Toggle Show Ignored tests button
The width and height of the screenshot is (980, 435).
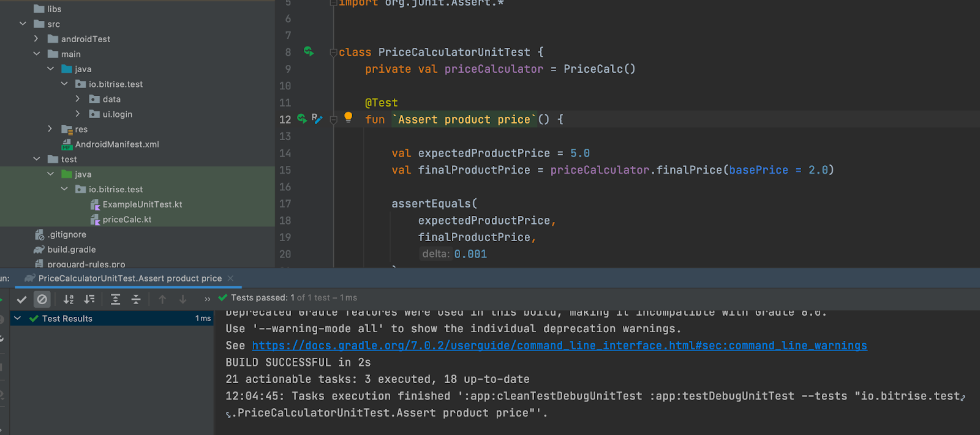click(42, 299)
